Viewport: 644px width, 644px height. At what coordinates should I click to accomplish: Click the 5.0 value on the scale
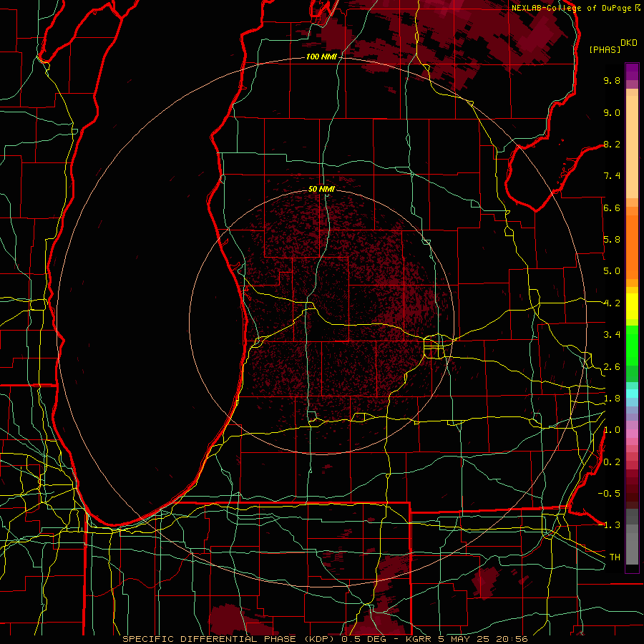pos(612,271)
